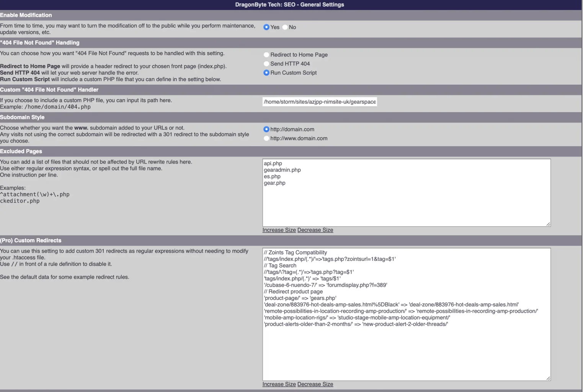Select No for Enable Modification
583x392 pixels.
click(285, 27)
